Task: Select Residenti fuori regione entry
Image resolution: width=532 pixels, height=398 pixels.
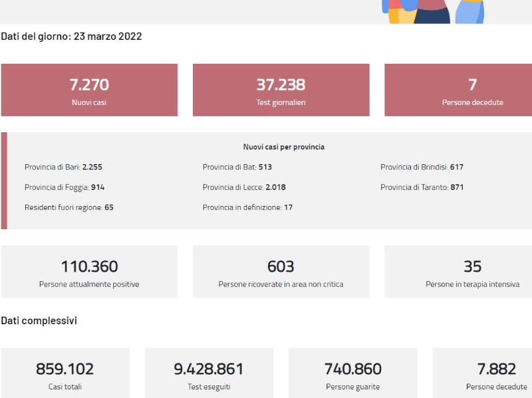Action: pos(69,207)
